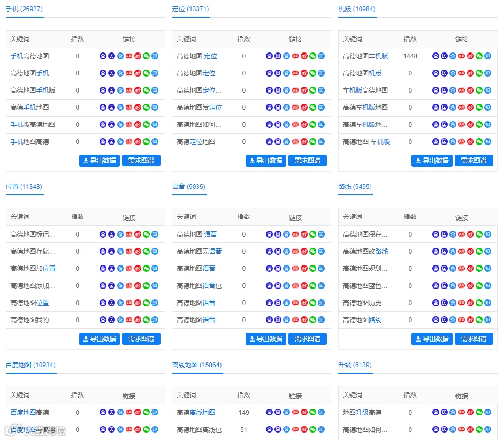Open keyword 手机高德地图

(29, 56)
